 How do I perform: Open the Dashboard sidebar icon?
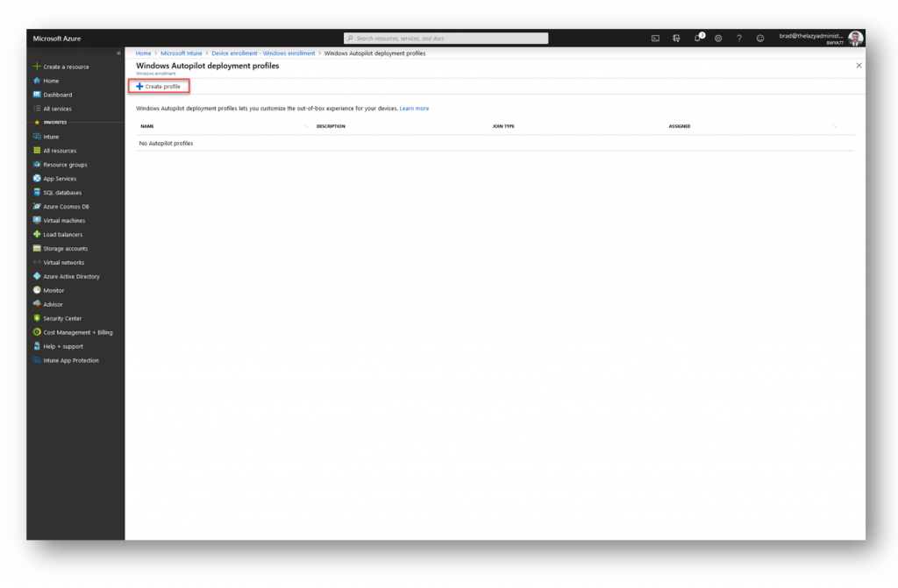coord(37,95)
